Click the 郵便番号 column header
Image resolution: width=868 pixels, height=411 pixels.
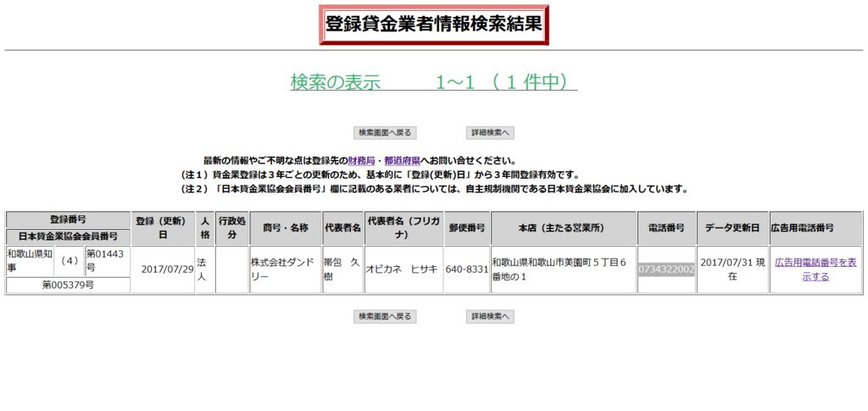click(467, 228)
